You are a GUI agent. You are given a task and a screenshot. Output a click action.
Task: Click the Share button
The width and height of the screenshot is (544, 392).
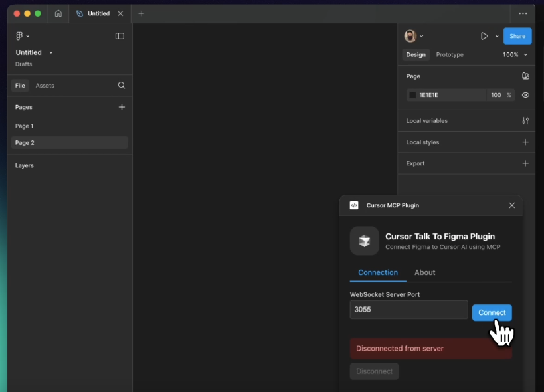click(x=517, y=36)
